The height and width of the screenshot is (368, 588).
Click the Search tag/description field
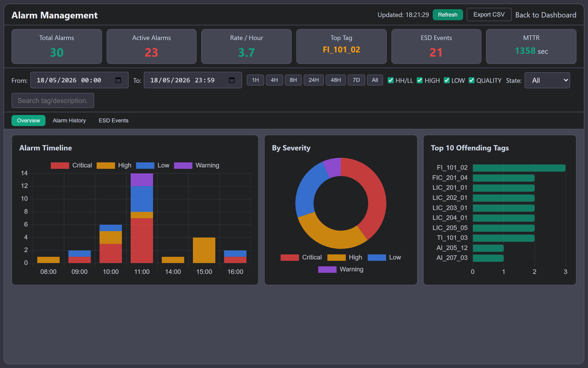tap(53, 101)
